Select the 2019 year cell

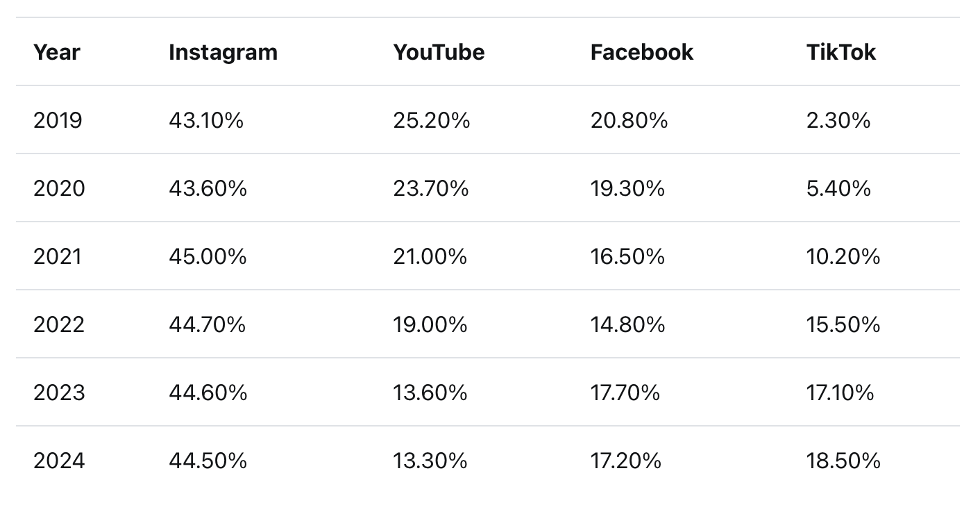58,120
